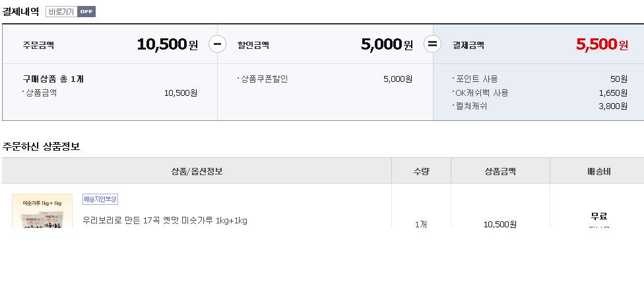Click the minus circle icon
Screen dimensions: 644x304
(x=218, y=44)
